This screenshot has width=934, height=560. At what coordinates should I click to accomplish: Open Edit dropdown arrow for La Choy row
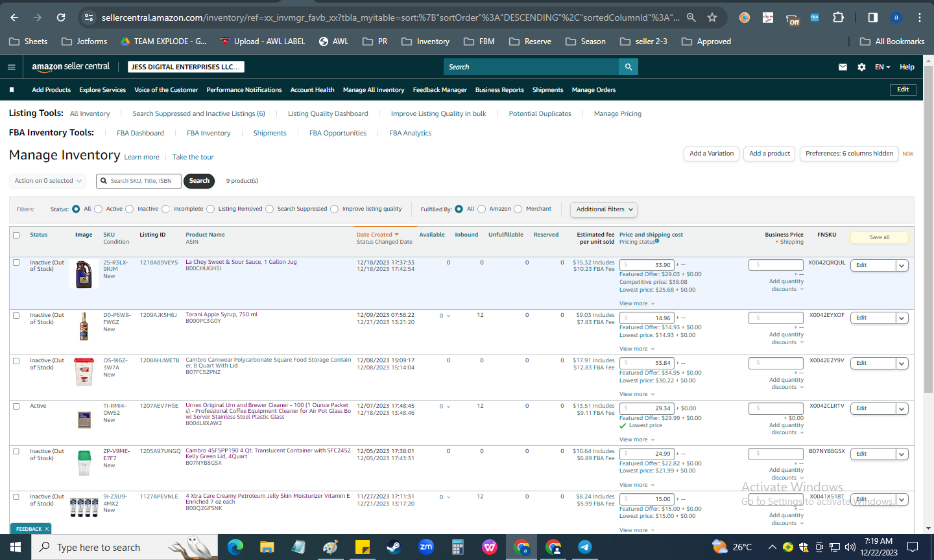(x=902, y=266)
